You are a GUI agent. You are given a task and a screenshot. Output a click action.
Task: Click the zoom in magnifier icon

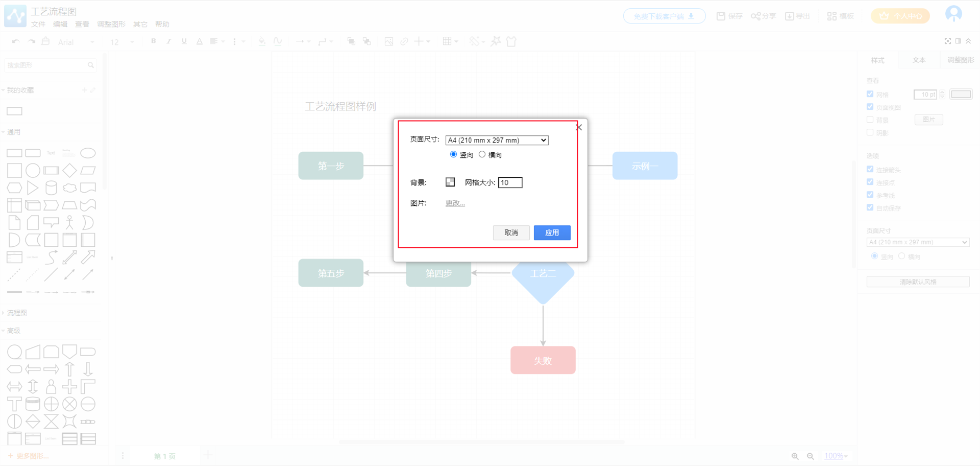click(795, 456)
